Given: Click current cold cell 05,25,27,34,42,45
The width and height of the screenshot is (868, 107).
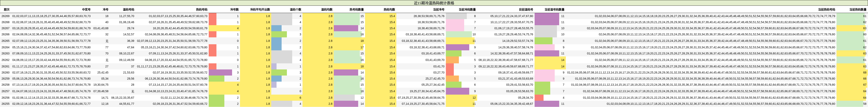Looking at the screenshot, I should click(433, 85).
